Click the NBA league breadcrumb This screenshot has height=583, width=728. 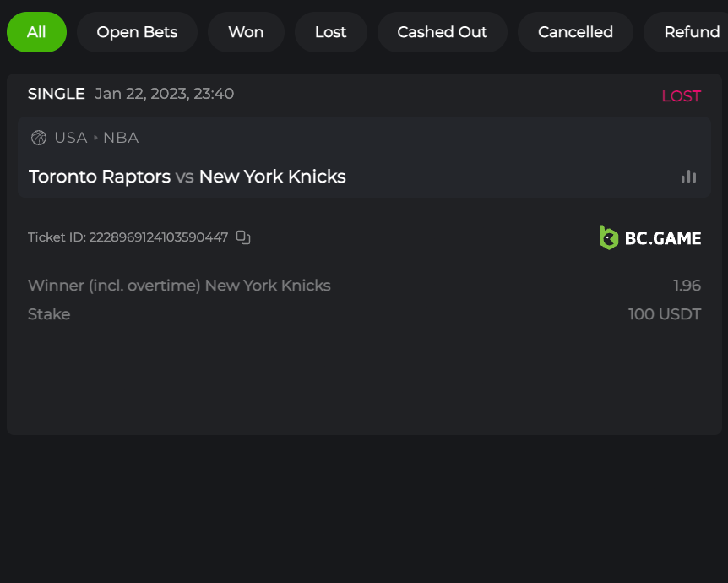tap(121, 138)
